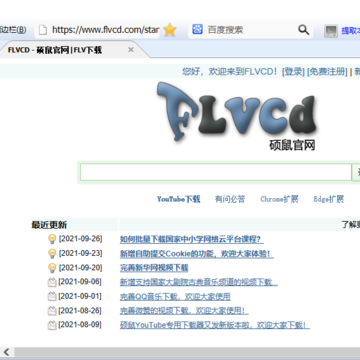Viewport: 360px width, 360px height.
Task: Open the Cookie self-submit news link
Action: pos(197,254)
